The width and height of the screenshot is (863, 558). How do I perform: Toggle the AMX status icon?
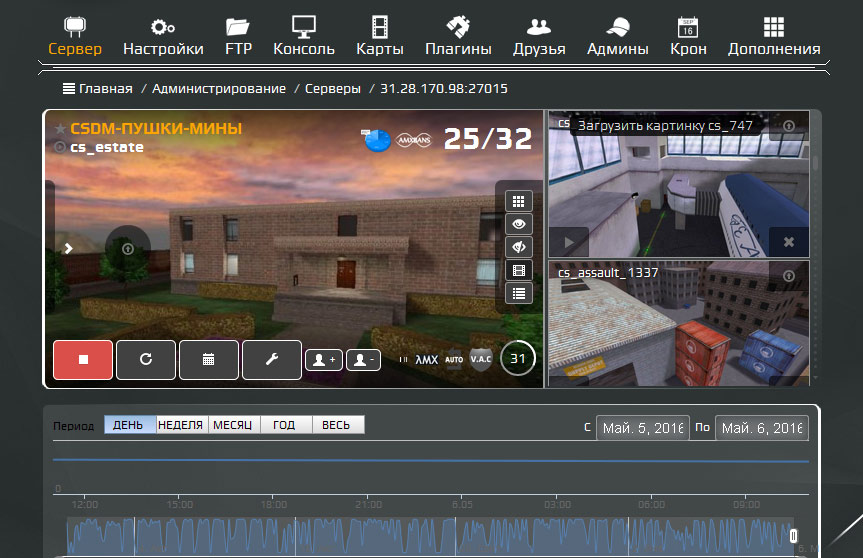(x=427, y=360)
